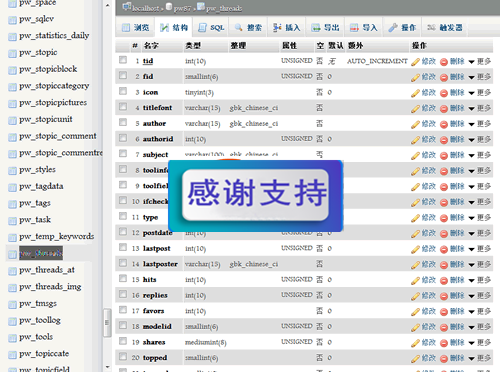The image size is (500, 372).
Task: Click the sidebar scroll up arrow
Action: (107, 5)
